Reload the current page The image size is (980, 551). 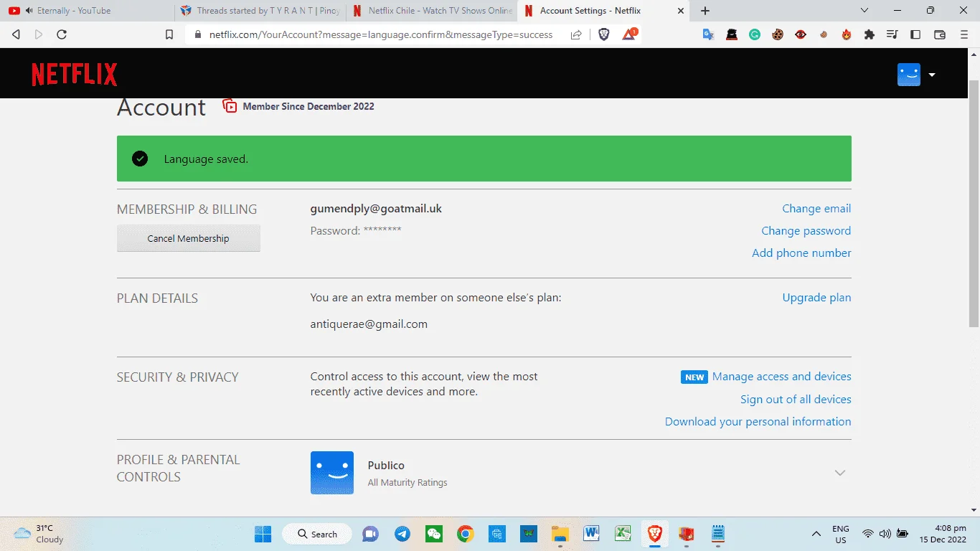(x=62, y=34)
